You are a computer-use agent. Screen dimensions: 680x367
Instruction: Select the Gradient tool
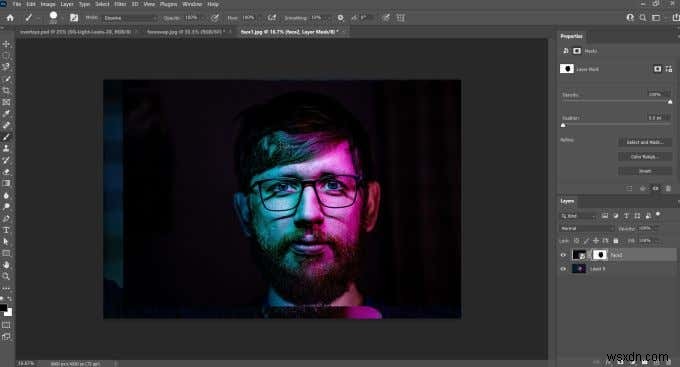(x=6, y=184)
